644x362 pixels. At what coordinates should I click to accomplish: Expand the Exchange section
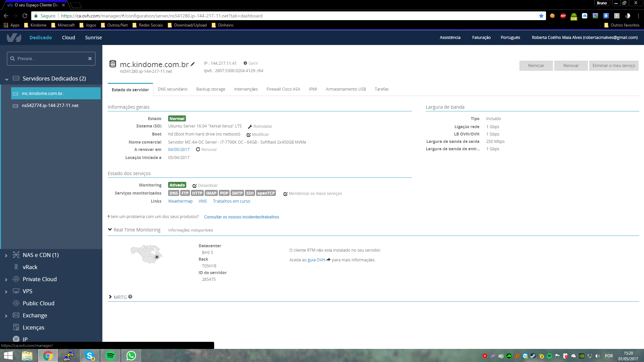tap(6, 316)
